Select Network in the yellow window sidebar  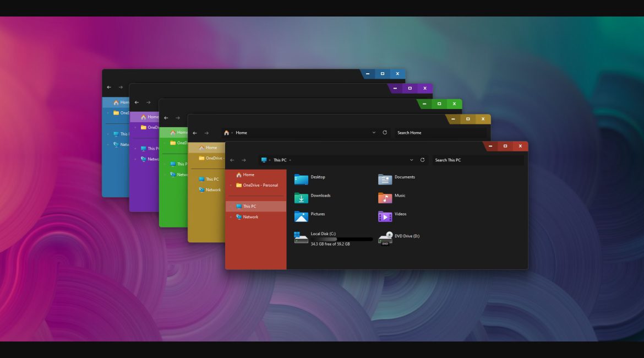206,190
